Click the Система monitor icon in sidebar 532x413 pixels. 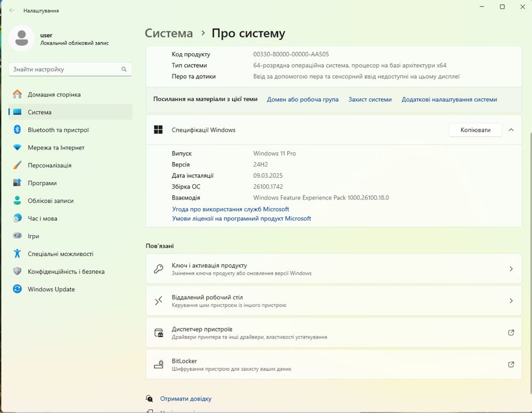[17, 112]
